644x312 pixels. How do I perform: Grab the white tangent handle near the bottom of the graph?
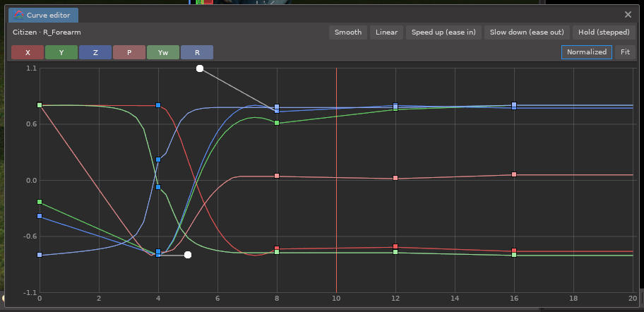pos(188,255)
